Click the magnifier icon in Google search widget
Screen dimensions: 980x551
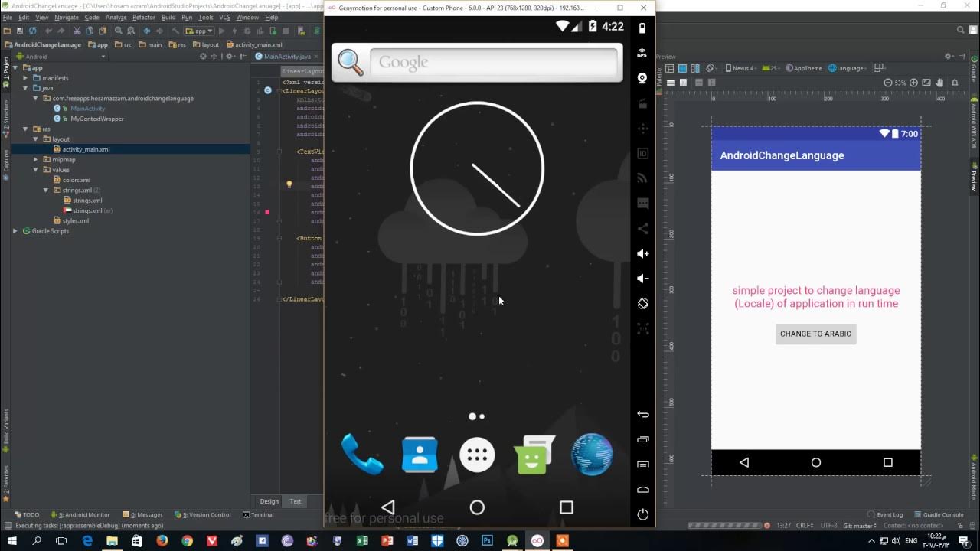pyautogui.click(x=351, y=62)
